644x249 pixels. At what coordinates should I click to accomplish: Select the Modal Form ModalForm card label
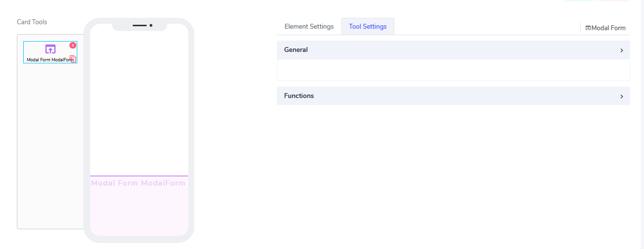(x=47, y=59)
